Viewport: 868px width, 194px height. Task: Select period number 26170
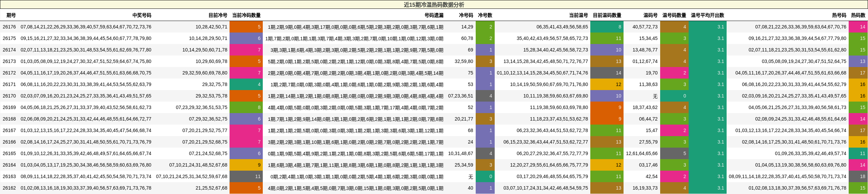(x=9, y=96)
